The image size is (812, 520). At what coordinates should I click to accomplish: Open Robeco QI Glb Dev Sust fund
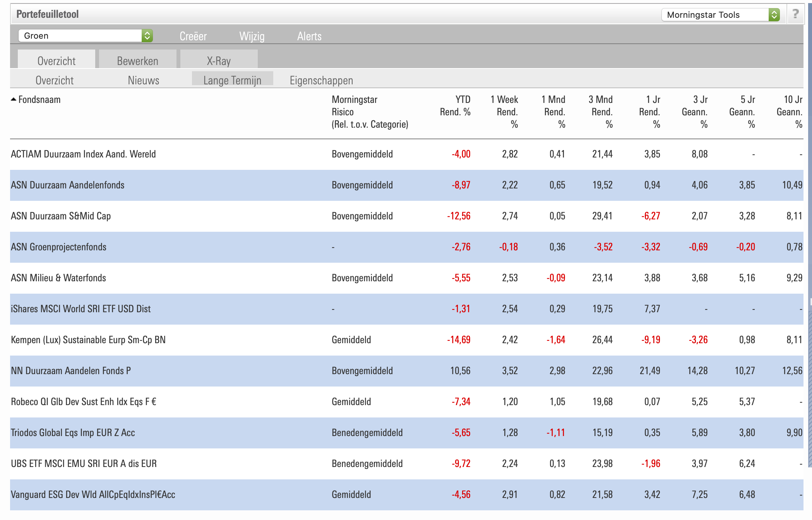tap(84, 402)
